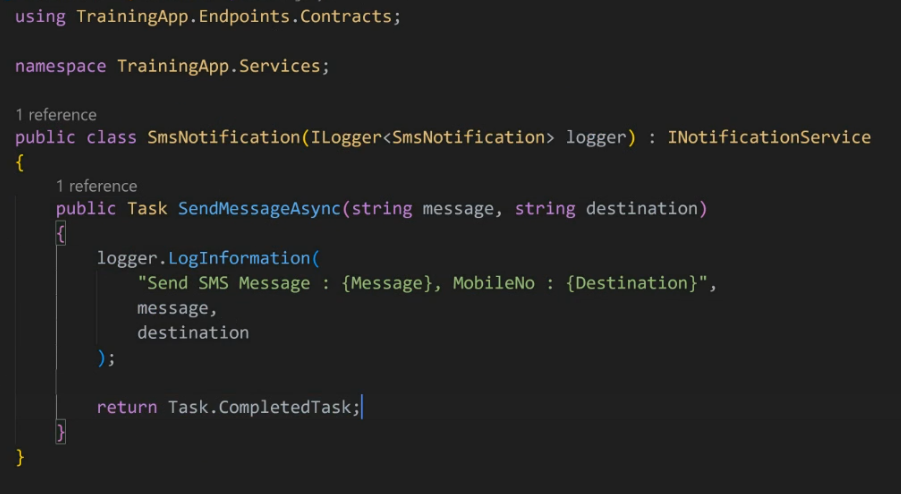The height and width of the screenshot is (494, 901).
Task: Click the opening brace of the class body
Action: click(x=20, y=162)
